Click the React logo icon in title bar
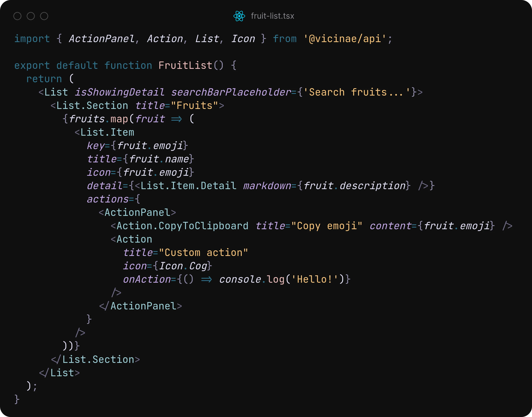Image resolution: width=532 pixels, height=417 pixels. point(239,16)
